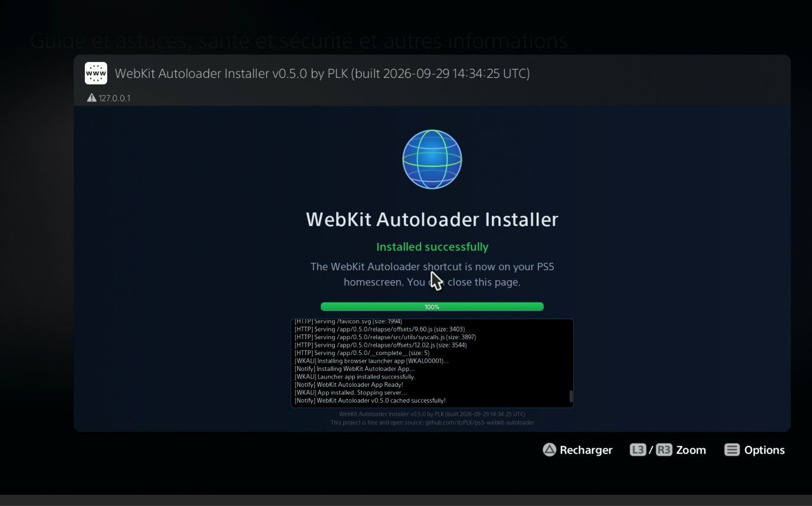The height and width of the screenshot is (506, 812).
Task: Click the Zoom label
Action: 691,450
